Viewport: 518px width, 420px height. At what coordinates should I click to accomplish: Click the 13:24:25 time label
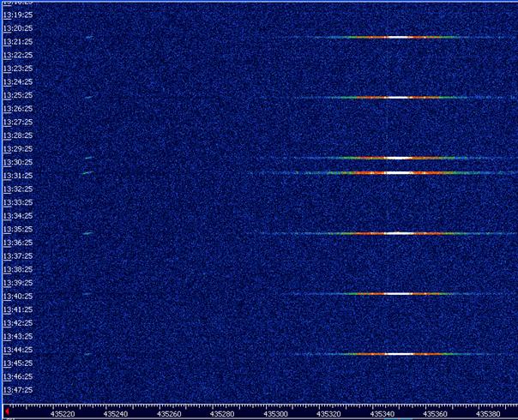[x=18, y=82]
